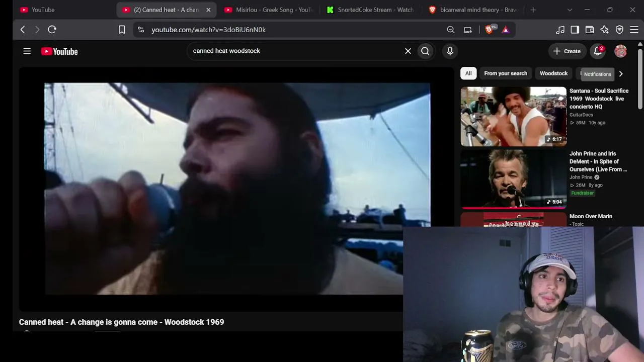This screenshot has width=644, height=362.
Task: Open the Santana Soul Sacrifice thumbnail
Action: coord(513,117)
